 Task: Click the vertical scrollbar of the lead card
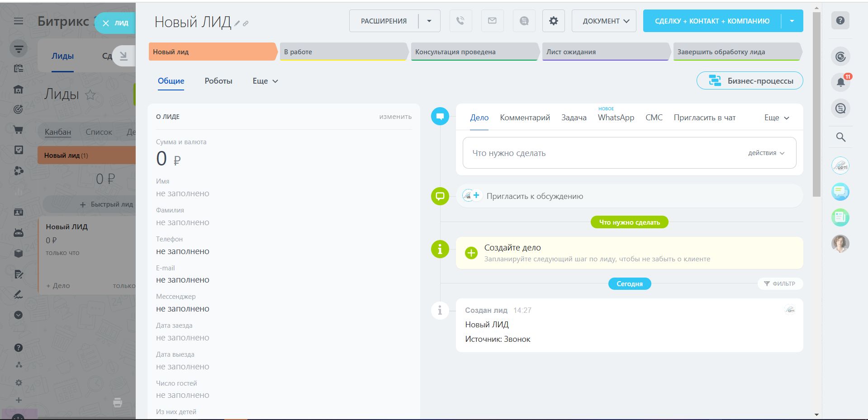coord(816,104)
